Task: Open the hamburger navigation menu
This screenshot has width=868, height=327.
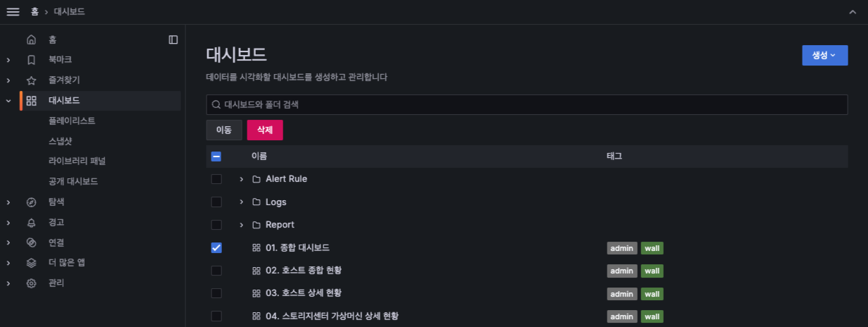Action: click(x=13, y=12)
